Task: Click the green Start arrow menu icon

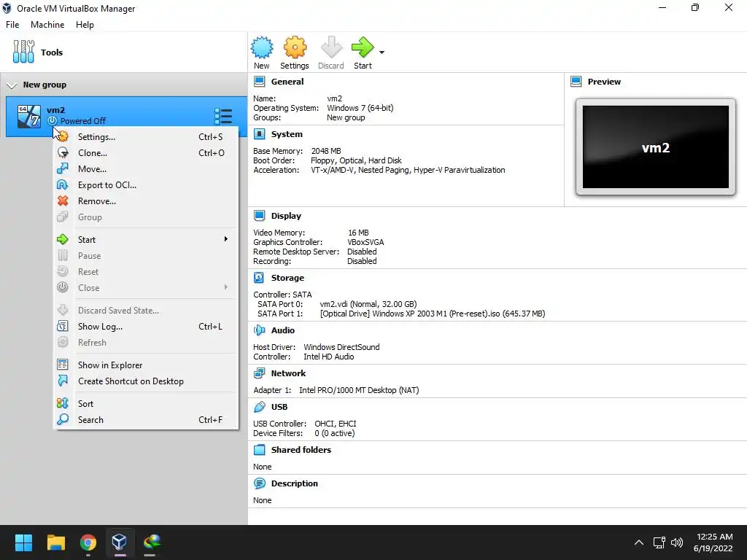Action: pyautogui.click(x=63, y=239)
